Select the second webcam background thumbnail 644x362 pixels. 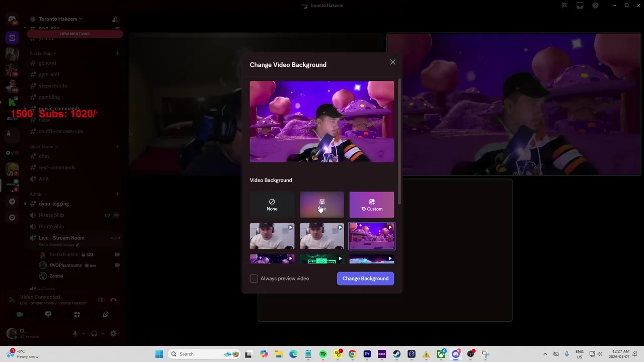point(322,236)
